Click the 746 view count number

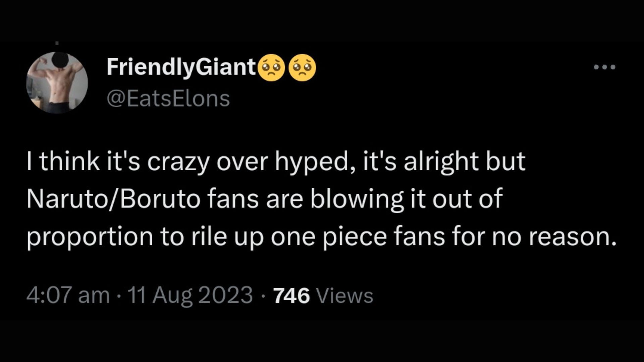[291, 296]
